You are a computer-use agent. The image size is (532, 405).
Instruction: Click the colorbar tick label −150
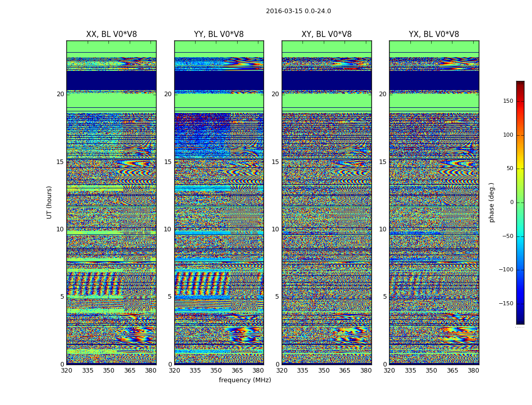coord(506,303)
